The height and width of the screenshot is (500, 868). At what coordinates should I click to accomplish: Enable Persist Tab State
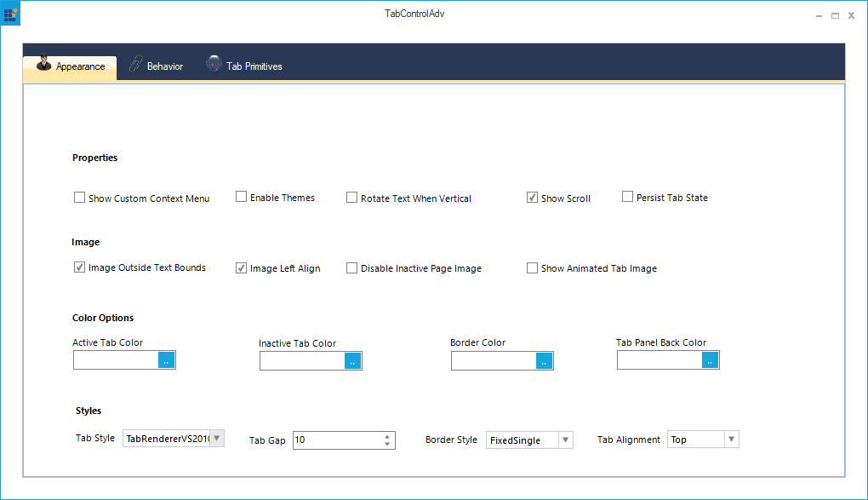tap(627, 196)
